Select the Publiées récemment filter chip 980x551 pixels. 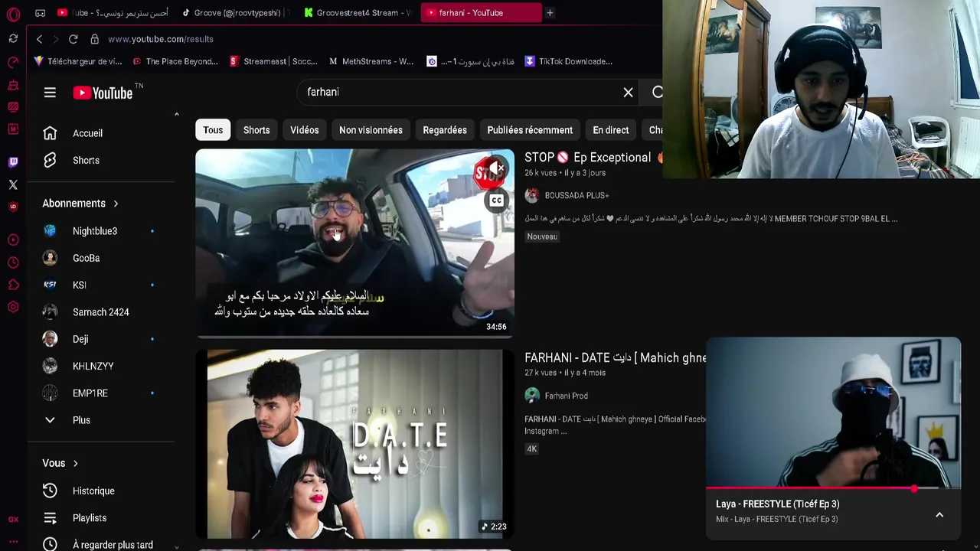click(530, 130)
